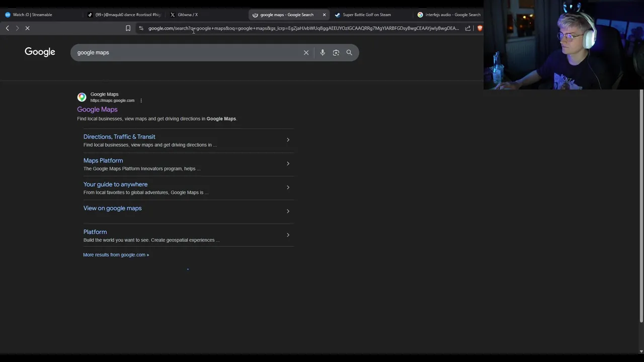
Task: Open View on google maps link
Action: pos(112,208)
